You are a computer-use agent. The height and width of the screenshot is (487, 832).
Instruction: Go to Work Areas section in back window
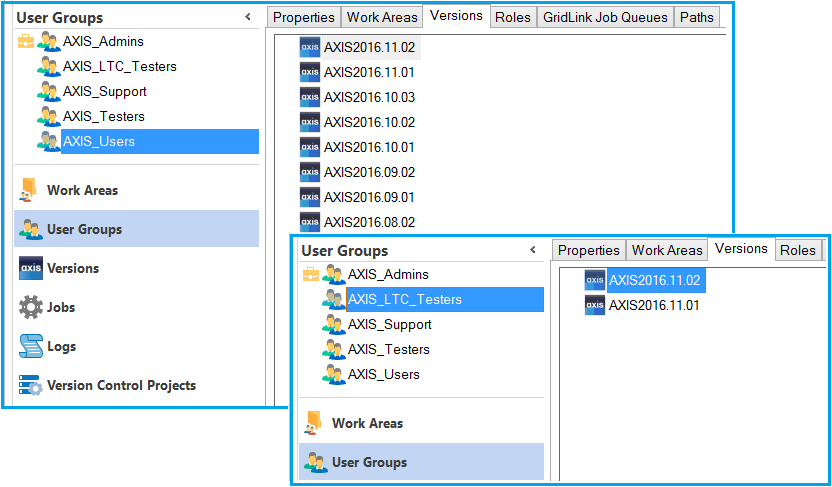(x=136, y=190)
